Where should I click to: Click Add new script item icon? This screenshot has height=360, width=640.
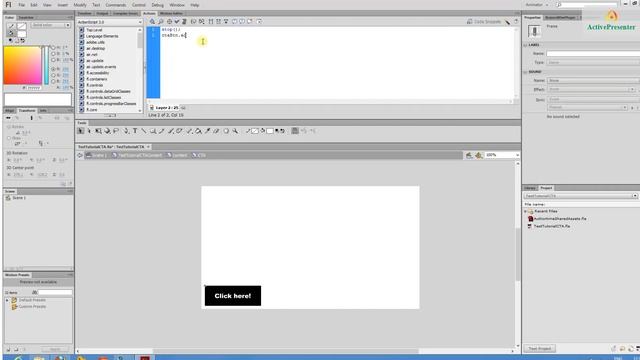coord(152,22)
